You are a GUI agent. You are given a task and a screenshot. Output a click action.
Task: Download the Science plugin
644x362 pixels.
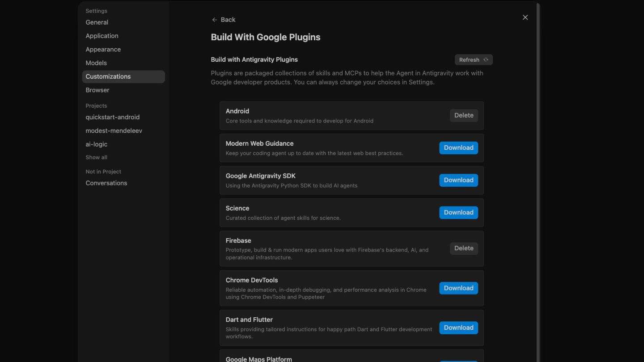(x=458, y=213)
